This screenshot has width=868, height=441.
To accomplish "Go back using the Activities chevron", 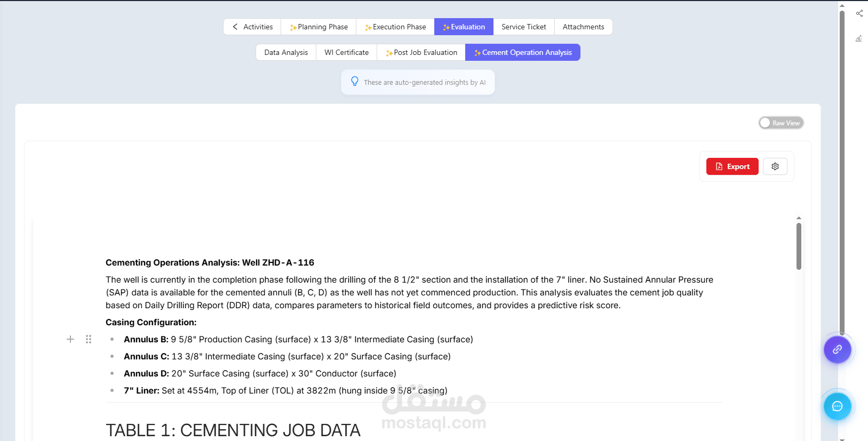I will [235, 27].
